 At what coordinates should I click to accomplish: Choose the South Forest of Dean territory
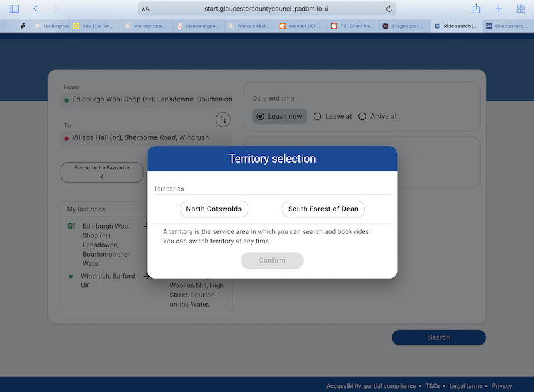point(323,209)
